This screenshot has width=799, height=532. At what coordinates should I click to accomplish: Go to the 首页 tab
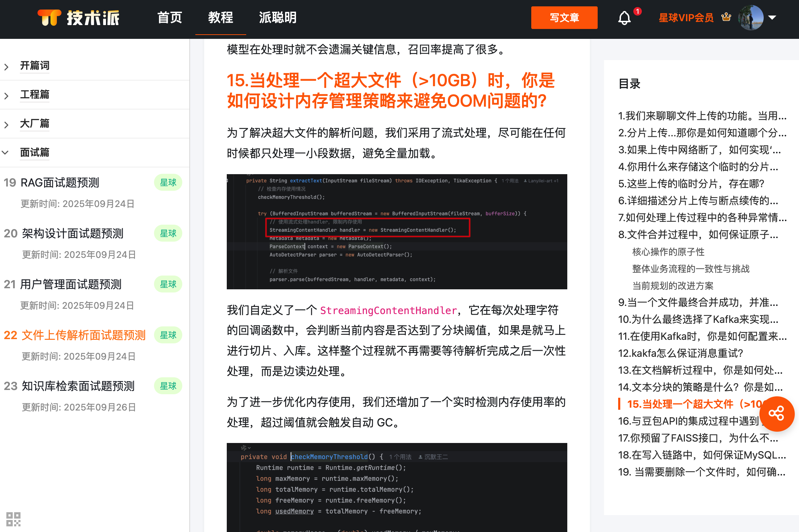pos(170,18)
